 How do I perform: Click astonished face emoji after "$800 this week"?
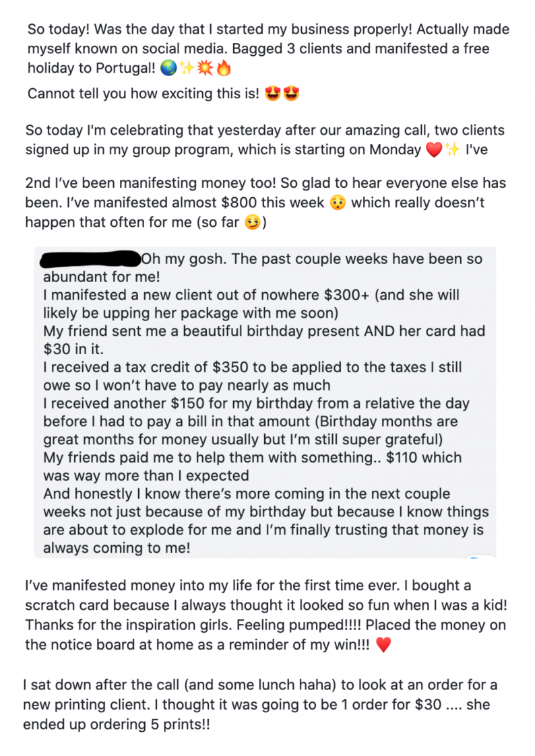[x=337, y=203]
